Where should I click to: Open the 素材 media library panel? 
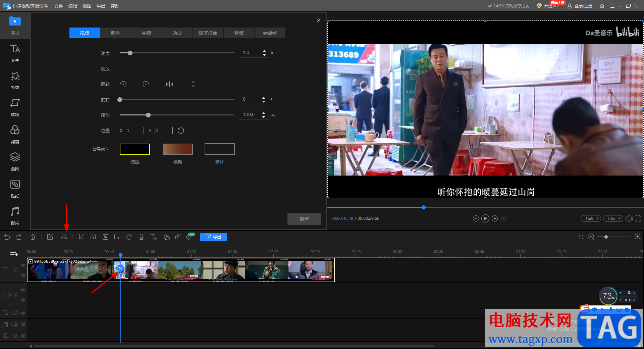coord(15,26)
